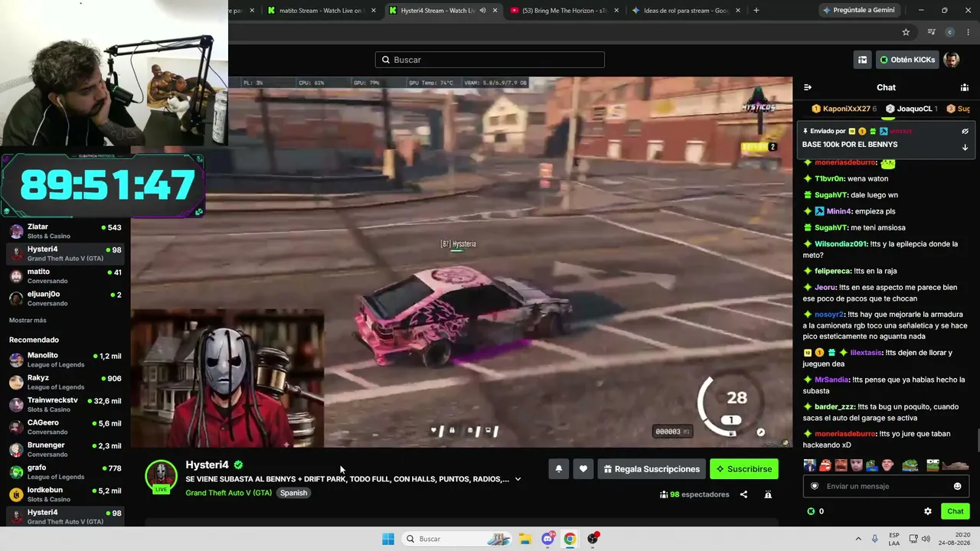Image resolution: width=980 pixels, height=551 pixels.
Task: Click Regala Suscripciones button
Action: pos(652,469)
